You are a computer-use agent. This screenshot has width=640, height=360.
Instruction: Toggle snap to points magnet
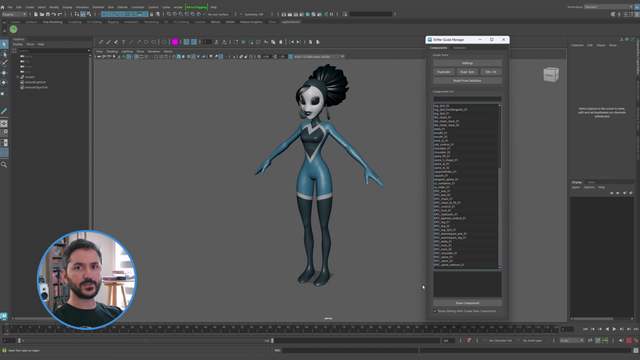pyautogui.click(x=181, y=14)
